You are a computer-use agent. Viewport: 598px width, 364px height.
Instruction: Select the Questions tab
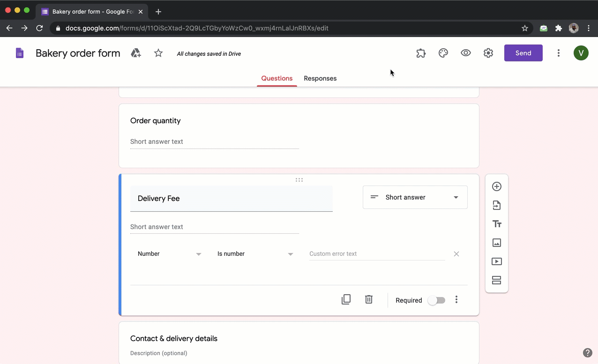[277, 78]
